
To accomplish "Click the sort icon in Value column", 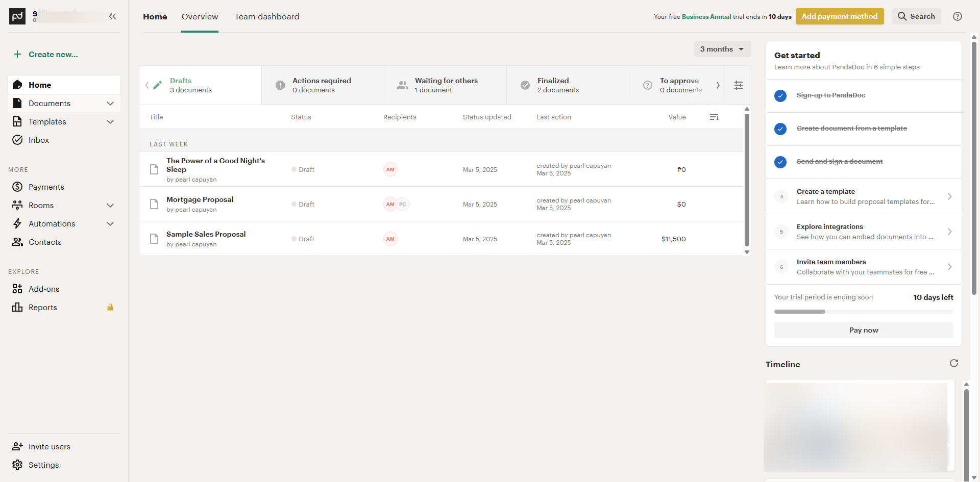I will (x=714, y=117).
